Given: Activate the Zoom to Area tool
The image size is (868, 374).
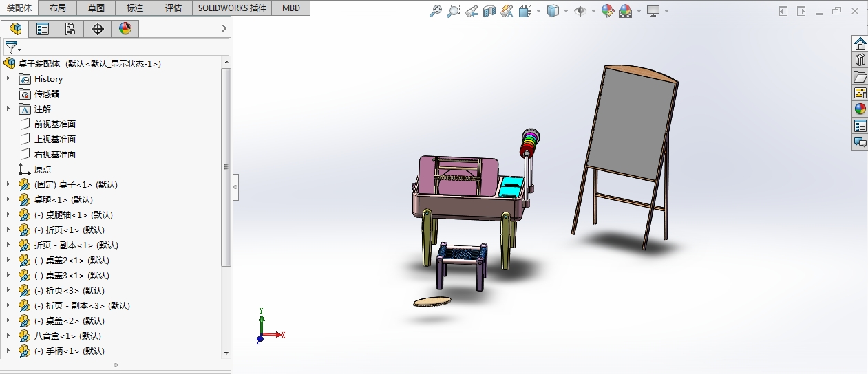Looking at the screenshot, I should pyautogui.click(x=454, y=11).
